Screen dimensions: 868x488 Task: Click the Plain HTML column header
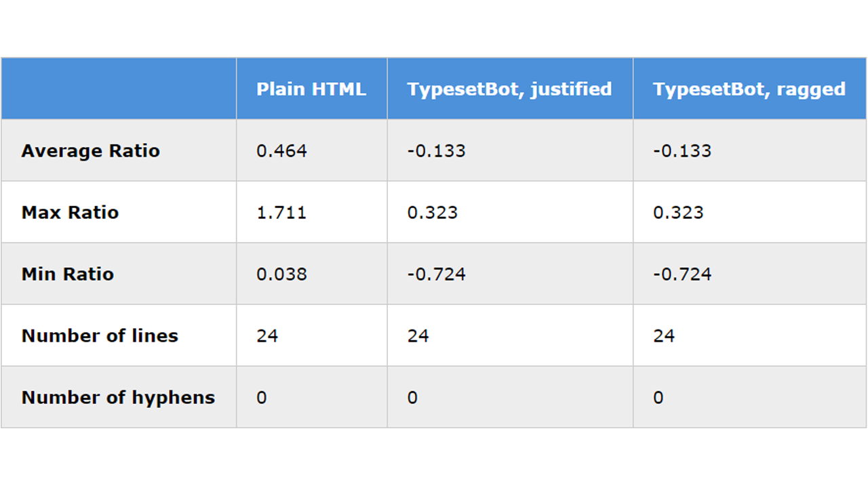(311, 89)
